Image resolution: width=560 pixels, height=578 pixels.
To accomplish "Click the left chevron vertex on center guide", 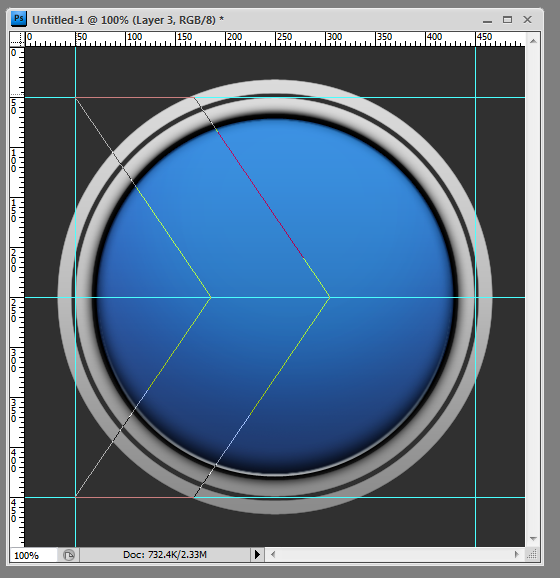I will (x=211, y=297).
